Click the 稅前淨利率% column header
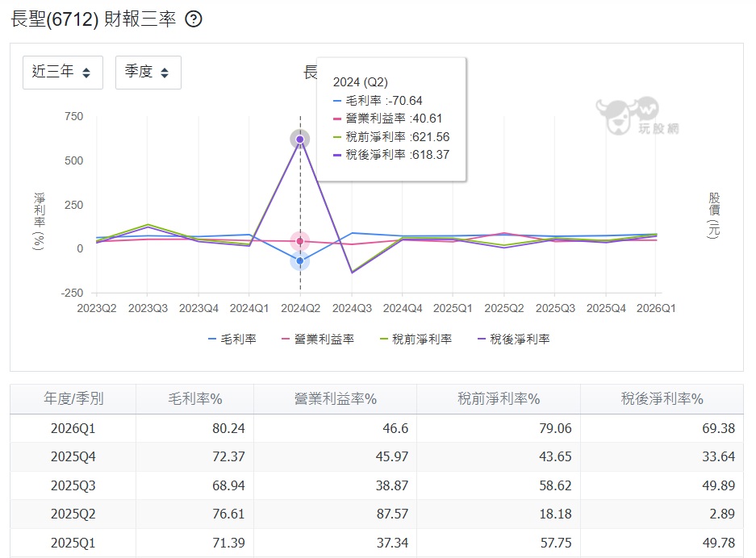Screen dimensions: 756x558 point(499,399)
